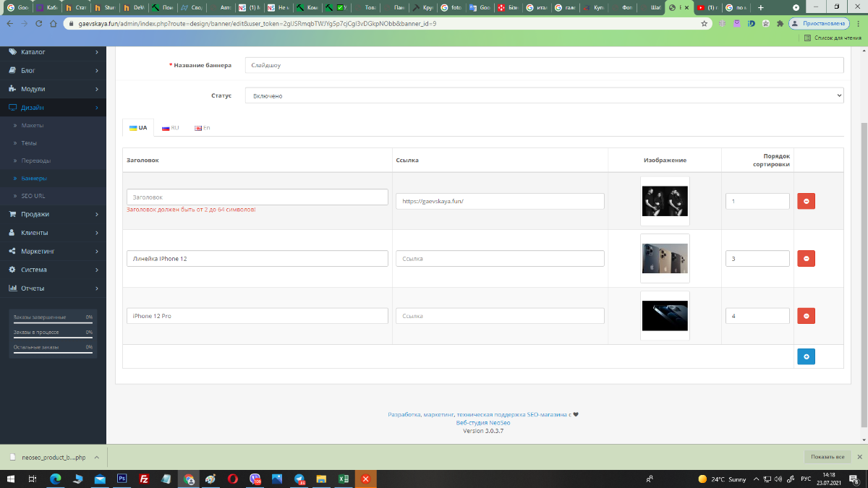
Task: Close the active browser tab
Action: pyautogui.click(x=687, y=7)
